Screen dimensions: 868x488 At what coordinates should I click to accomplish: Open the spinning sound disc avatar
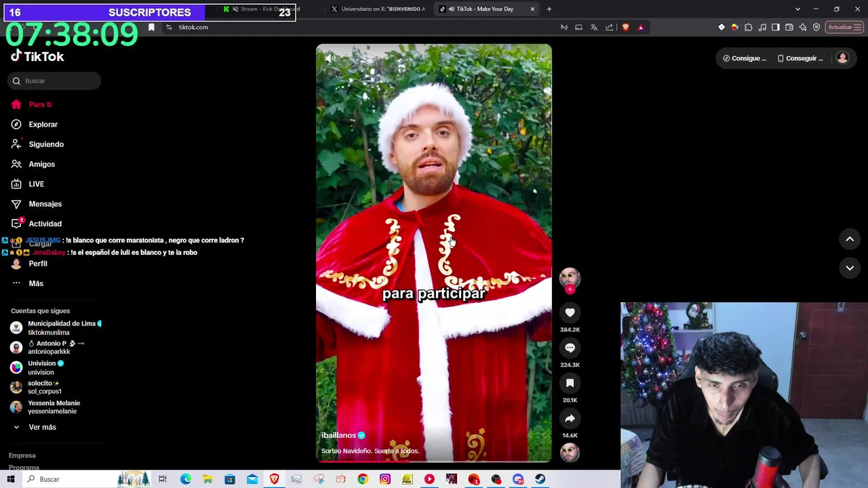click(x=570, y=452)
